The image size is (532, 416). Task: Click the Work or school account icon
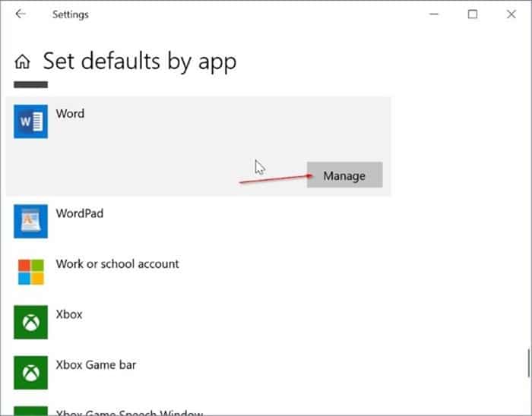coord(30,272)
